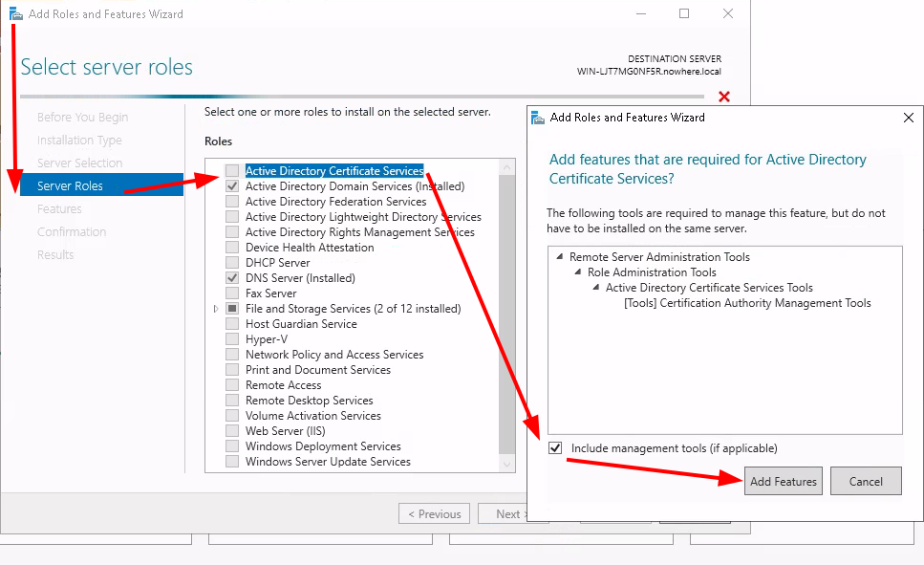Viewport: 924px width, 565px height.
Task: Collapse Active Directory Certificate Services Tools node
Action: pyautogui.click(x=595, y=287)
